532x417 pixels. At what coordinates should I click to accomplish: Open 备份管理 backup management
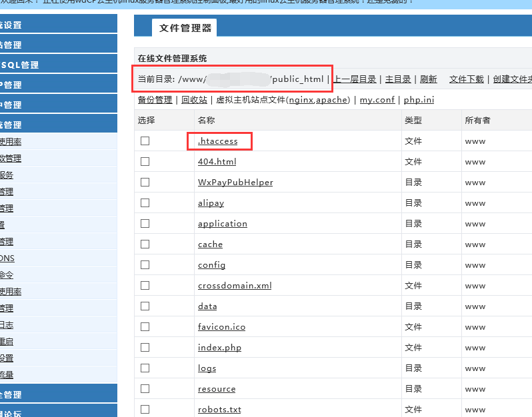coord(155,100)
